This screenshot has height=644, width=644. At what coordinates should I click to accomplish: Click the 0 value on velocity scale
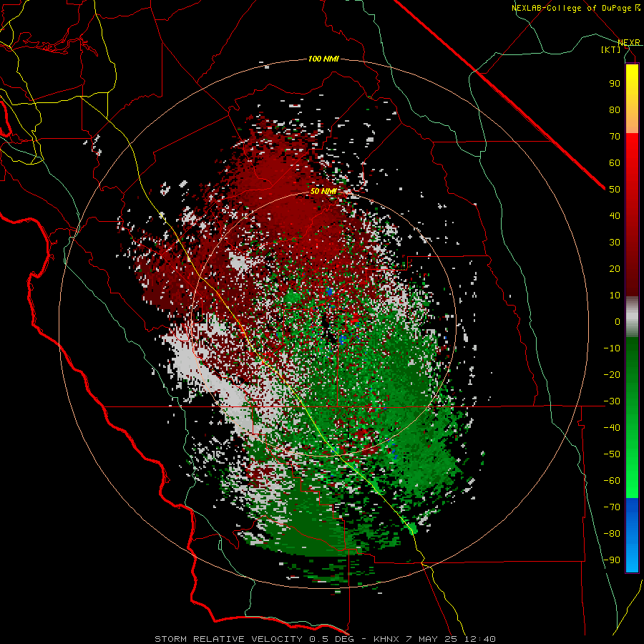coord(618,321)
